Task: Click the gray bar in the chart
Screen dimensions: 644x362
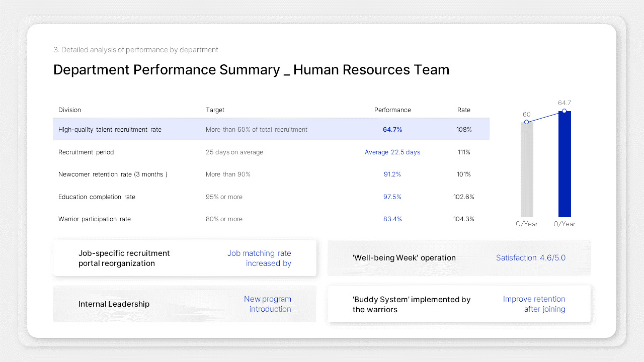Action: point(527,168)
